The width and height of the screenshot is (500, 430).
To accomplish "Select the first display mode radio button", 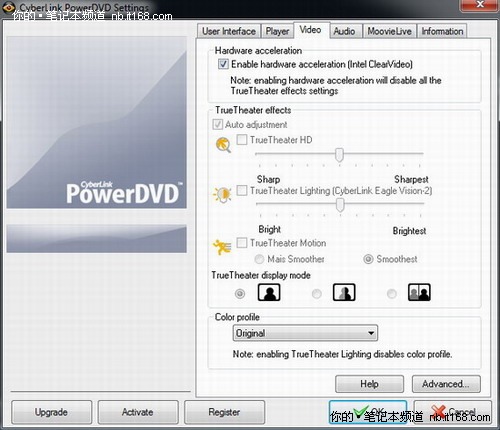I will [240, 294].
